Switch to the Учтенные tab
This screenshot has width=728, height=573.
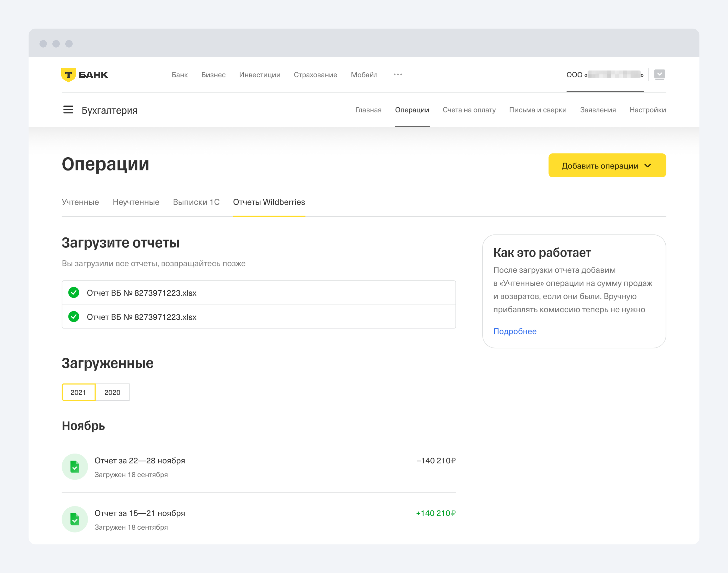pos(80,202)
